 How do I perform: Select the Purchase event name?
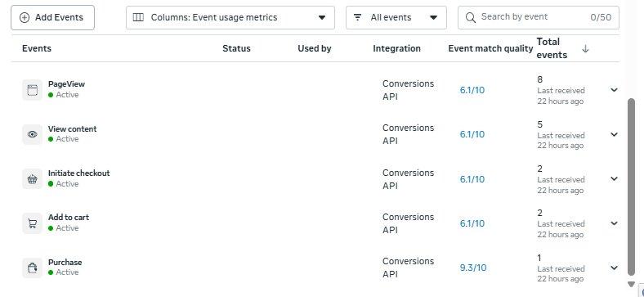pyautogui.click(x=65, y=262)
